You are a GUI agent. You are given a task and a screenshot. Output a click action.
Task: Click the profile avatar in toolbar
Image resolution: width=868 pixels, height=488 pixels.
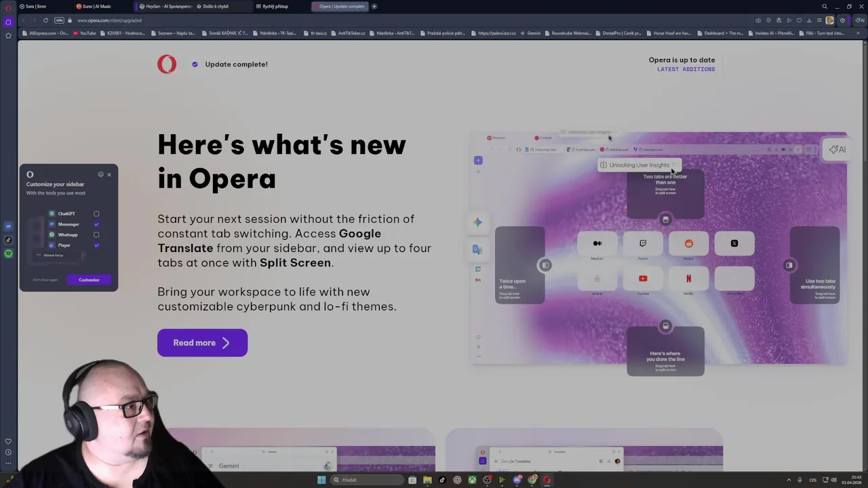829,20
